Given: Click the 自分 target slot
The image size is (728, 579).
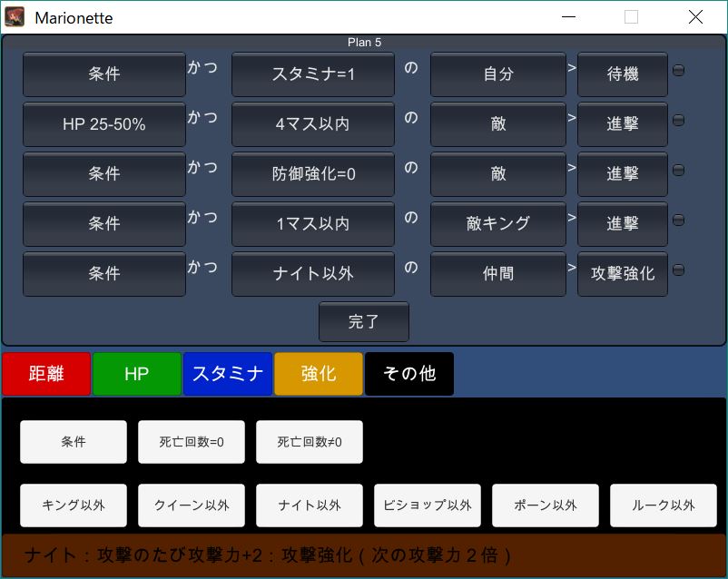Looking at the screenshot, I should (498, 74).
